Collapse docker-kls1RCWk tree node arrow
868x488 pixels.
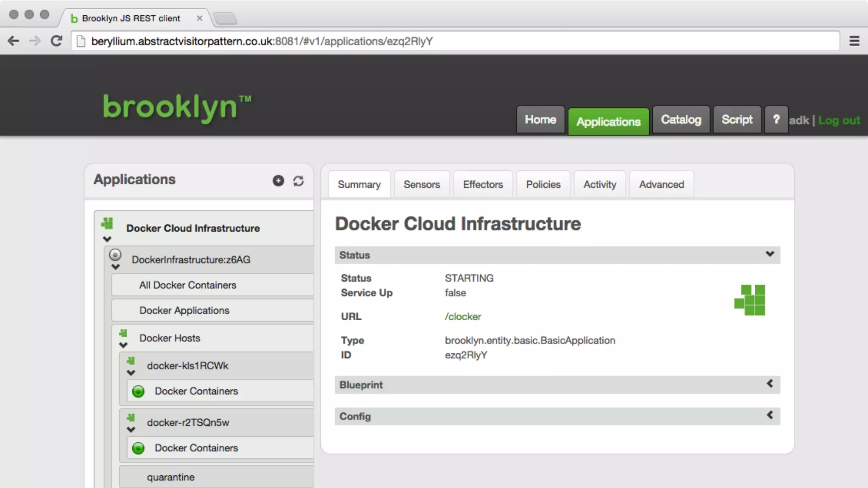[131, 373]
